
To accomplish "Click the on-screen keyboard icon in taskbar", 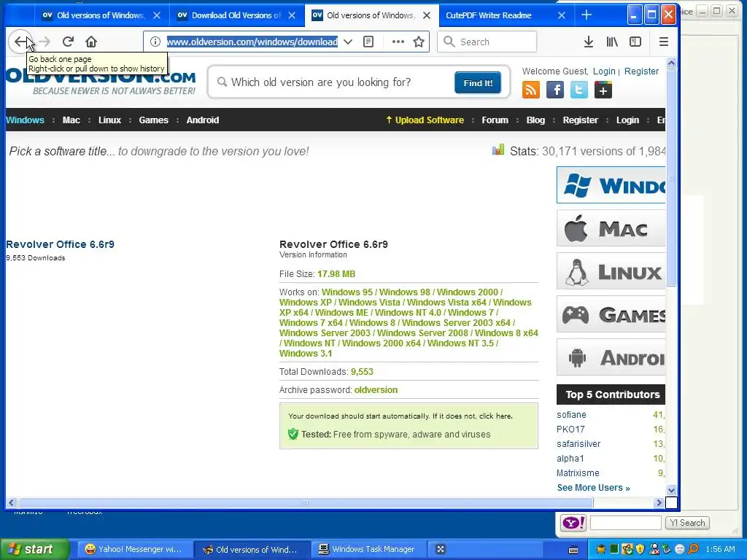I will click(x=573, y=550).
